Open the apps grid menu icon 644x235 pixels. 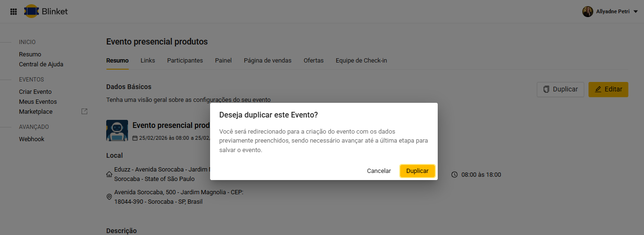point(14,11)
